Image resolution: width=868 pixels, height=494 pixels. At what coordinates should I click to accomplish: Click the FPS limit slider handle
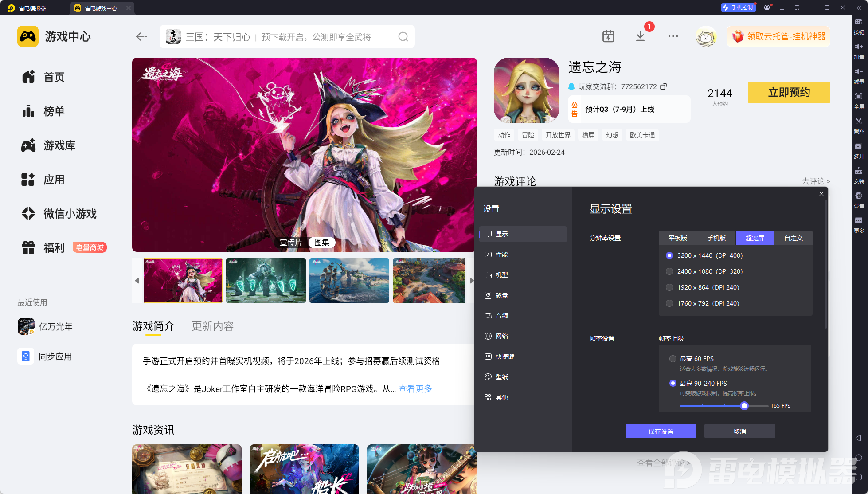pyautogui.click(x=744, y=406)
